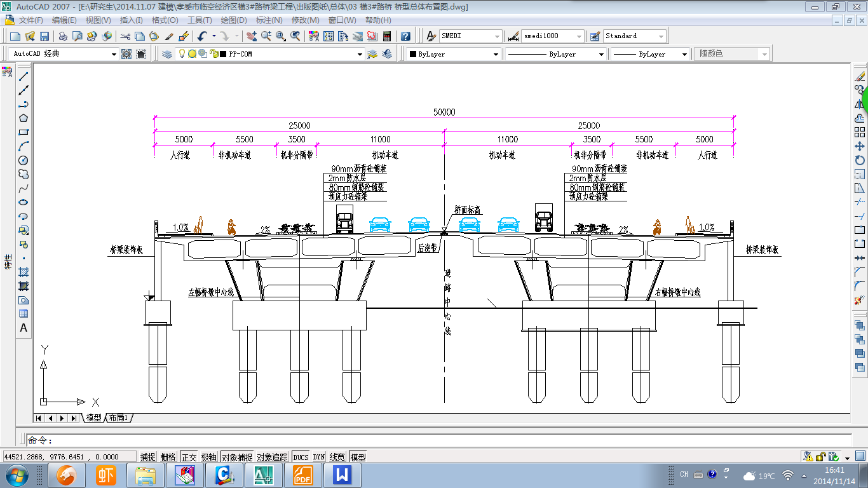868x488 pixels.
Task: Select the Move tool in modify toolbar
Action: [x=860, y=146]
